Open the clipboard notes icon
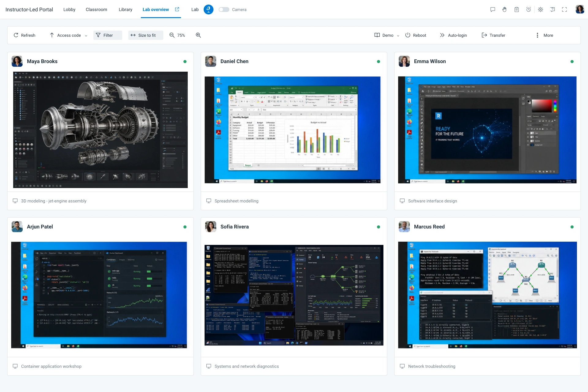This screenshot has height=392, width=588. (x=517, y=9)
